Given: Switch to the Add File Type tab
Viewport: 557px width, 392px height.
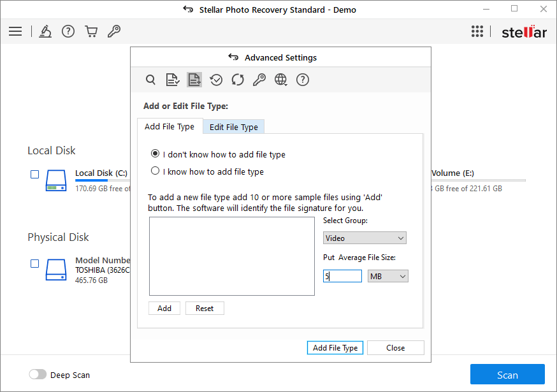Looking at the screenshot, I should pos(170,126).
